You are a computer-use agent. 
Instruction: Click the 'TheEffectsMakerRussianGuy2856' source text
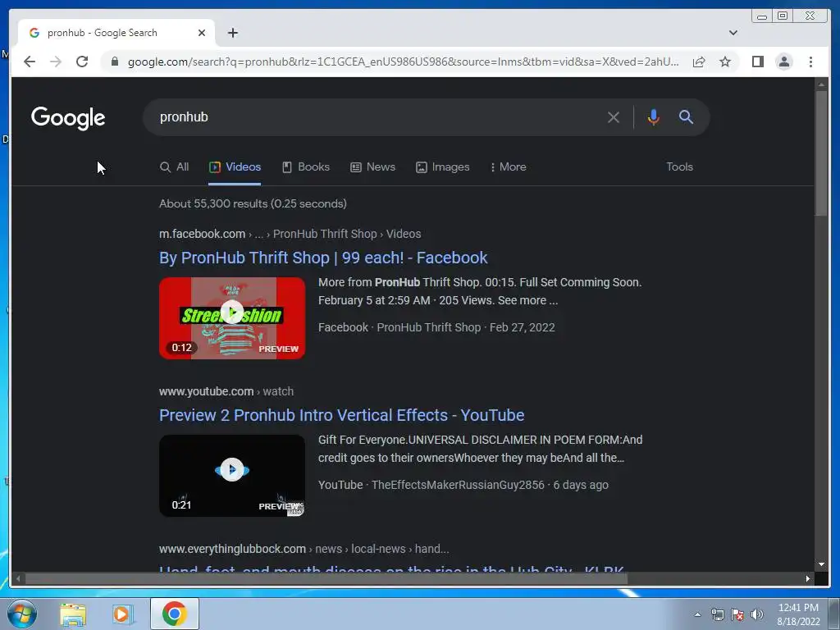tap(458, 485)
